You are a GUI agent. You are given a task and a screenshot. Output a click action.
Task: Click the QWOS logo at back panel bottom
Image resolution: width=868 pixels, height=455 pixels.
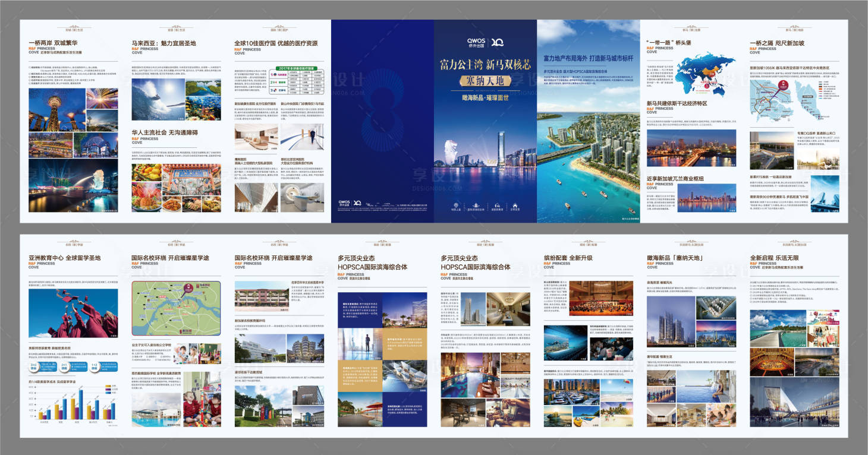[344, 202]
